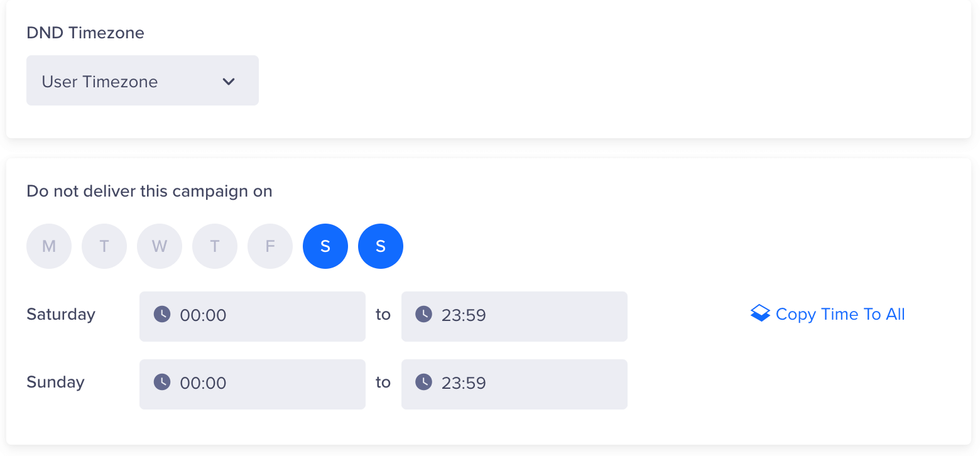
Task: Deselect Saturday, the blue S circle next to F
Action: tap(325, 246)
